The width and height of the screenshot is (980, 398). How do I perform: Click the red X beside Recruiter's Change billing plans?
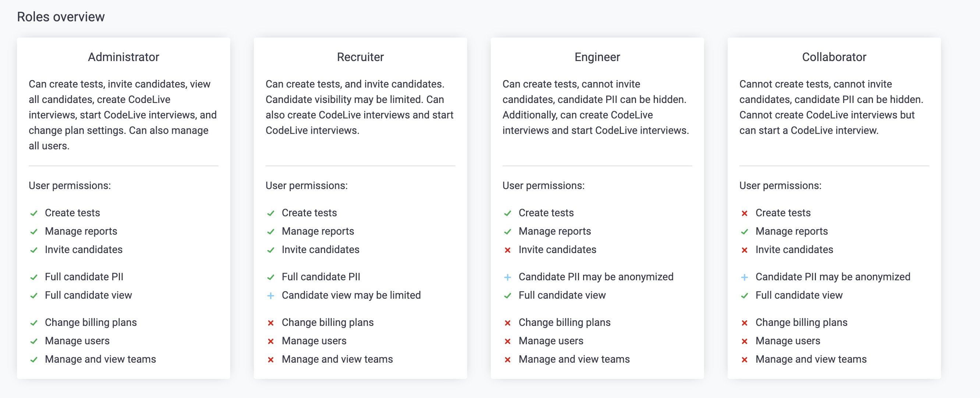(x=270, y=323)
